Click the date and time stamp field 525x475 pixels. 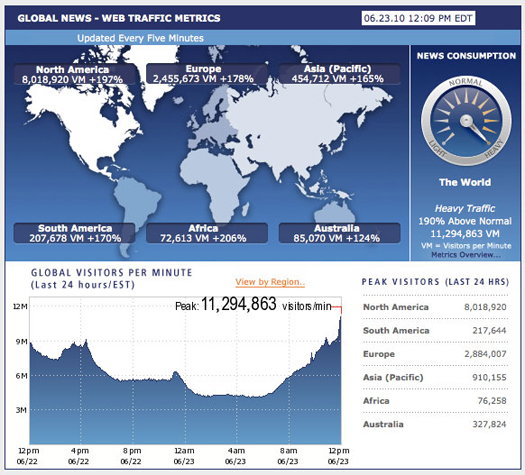tap(418, 18)
